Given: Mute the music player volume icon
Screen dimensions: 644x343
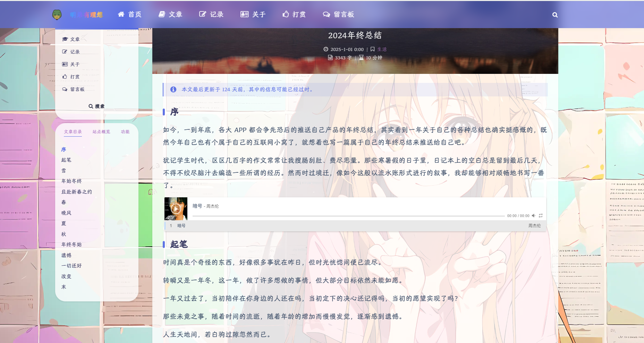Looking at the screenshot, I should point(534,216).
